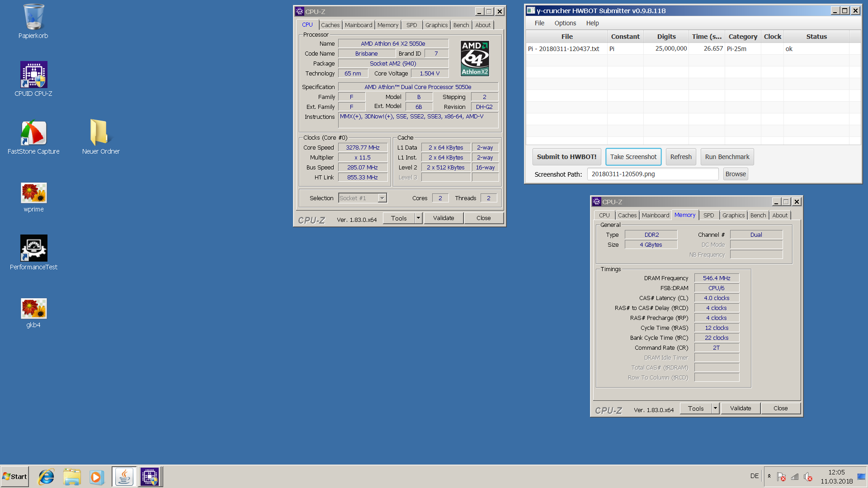Select the gkb4 desktop icon
This screenshot has width=868, height=488.
[33, 313]
